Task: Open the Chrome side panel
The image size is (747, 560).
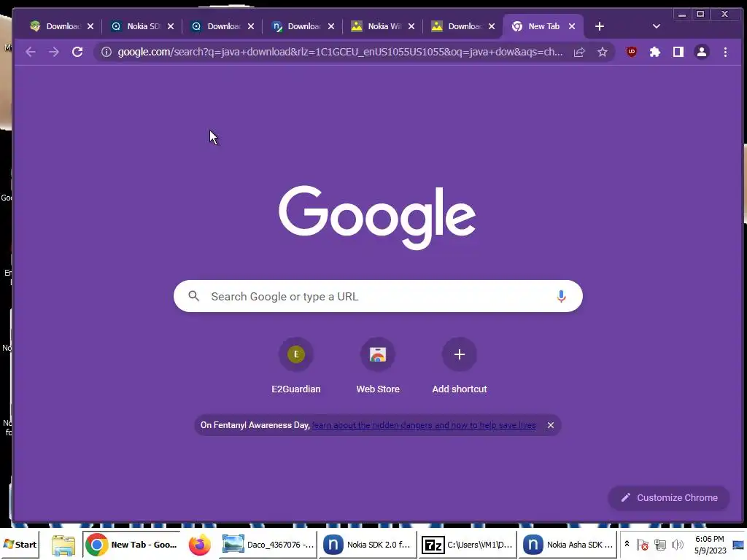Action: pyautogui.click(x=678, y=52)
